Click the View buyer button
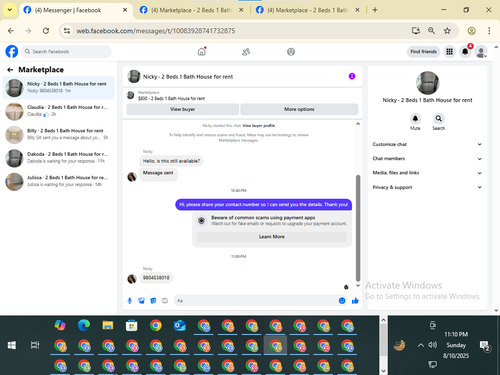Image resolution: width=500 pixels, height=375 pixels. [x=182, y=109]
